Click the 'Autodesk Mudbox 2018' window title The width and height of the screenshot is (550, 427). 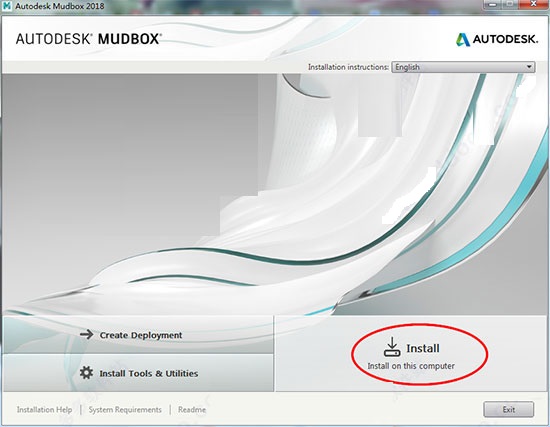coord(60,6)
